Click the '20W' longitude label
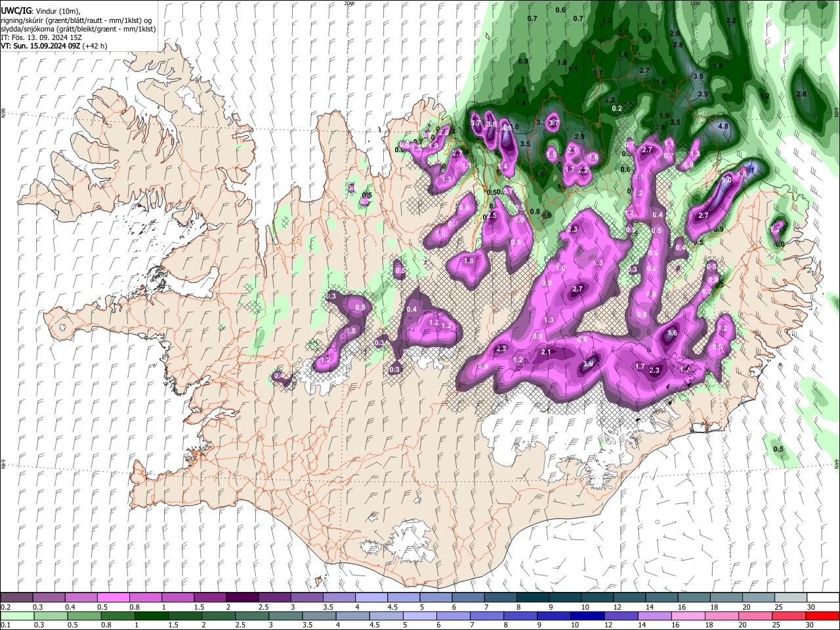 click(x=349, y=3)
